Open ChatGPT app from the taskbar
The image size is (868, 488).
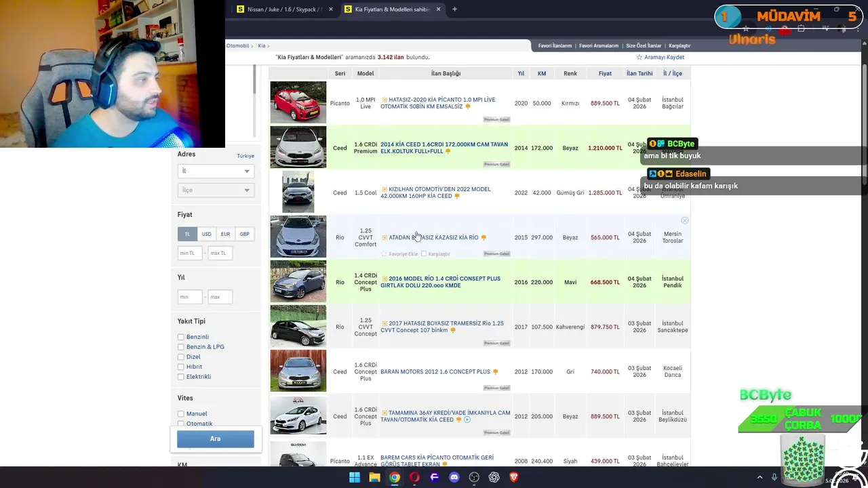(x=494, y=477)
